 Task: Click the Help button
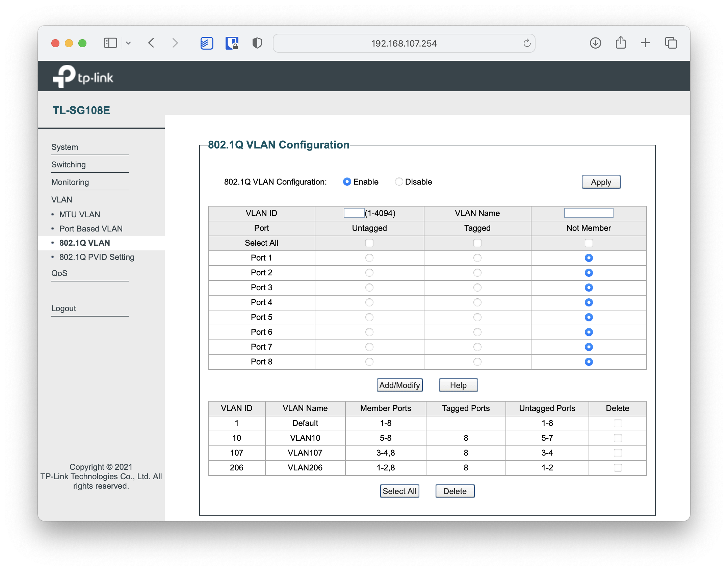[458, 385]
